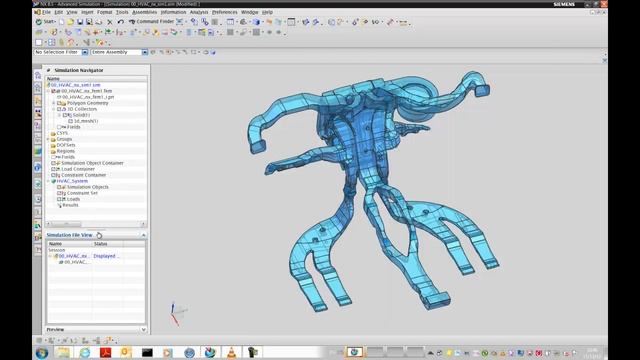
Task: Open the Analysis menu
Action: click(x=199, y=12)
